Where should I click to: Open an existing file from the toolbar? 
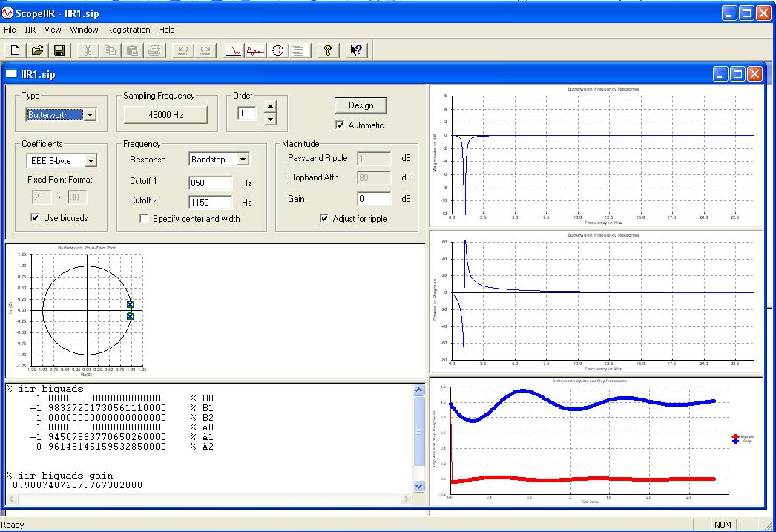click(38, 50)
